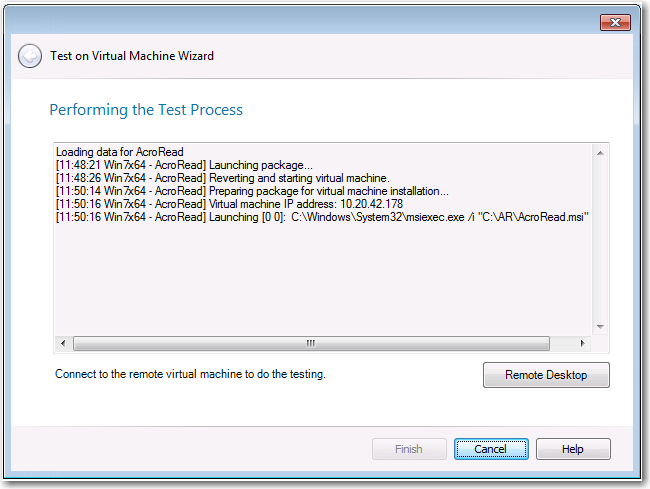Click the back arrow wizard icon
The image size is (650, 489).
(x=30, y=56)
